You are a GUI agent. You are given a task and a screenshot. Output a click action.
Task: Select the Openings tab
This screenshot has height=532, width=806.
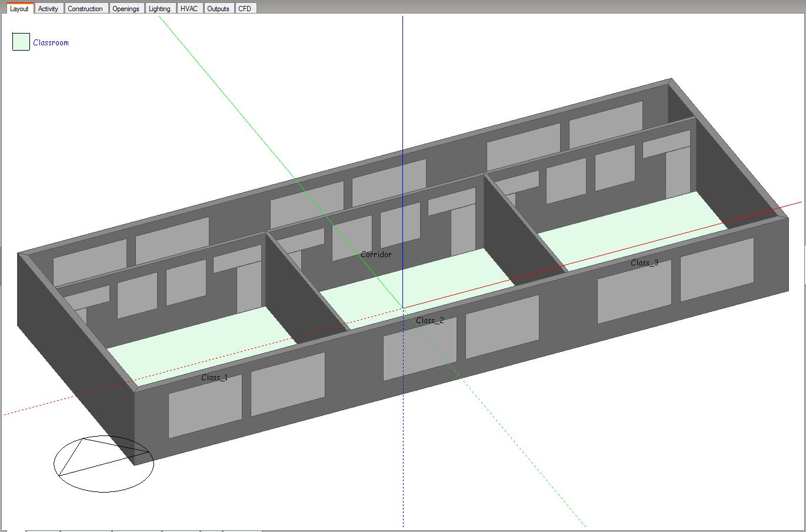click(x=126, y=9)
